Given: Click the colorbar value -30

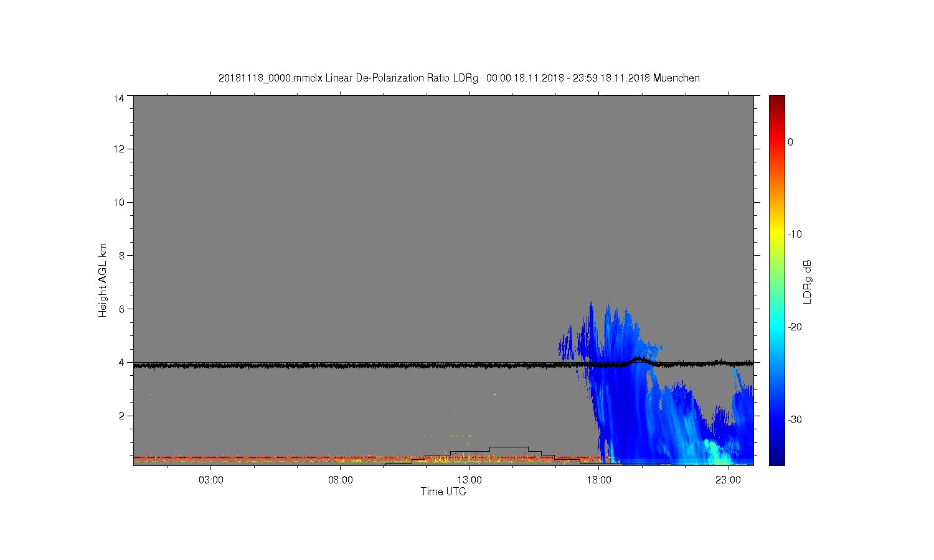Looking at the screenshot, I should [x=795, y=419].
